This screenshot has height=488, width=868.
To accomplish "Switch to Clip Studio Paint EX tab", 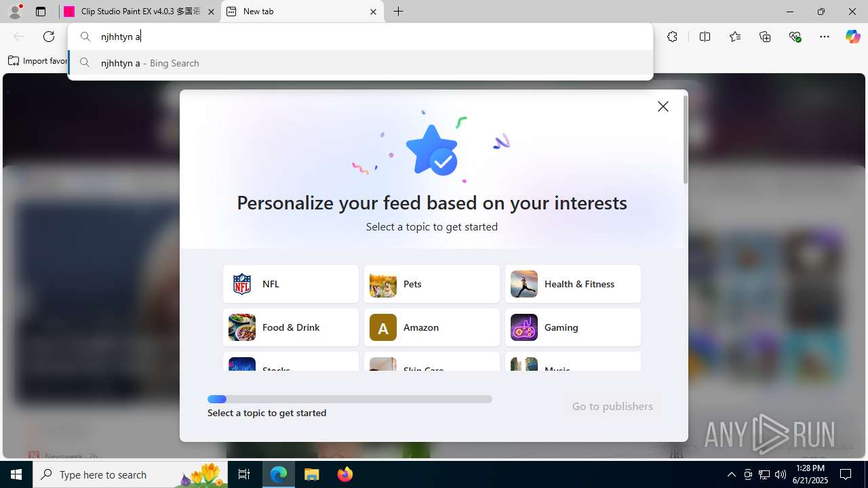I will 140,12.
